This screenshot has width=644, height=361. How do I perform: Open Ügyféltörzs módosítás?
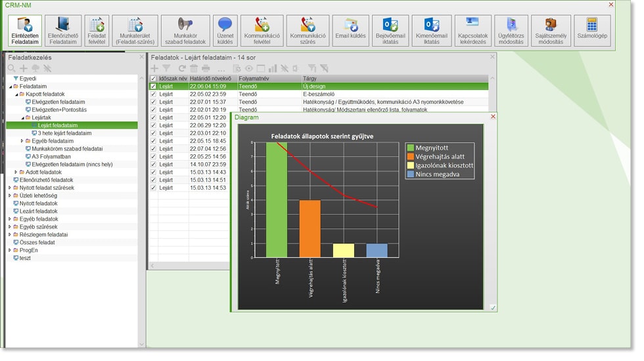[511, 31]
